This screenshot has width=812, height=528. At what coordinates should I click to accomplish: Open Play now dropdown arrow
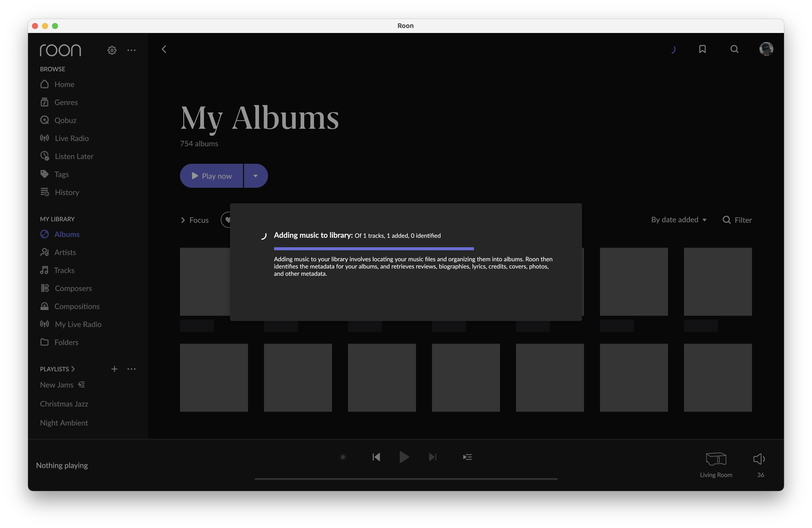coord(255,176)
